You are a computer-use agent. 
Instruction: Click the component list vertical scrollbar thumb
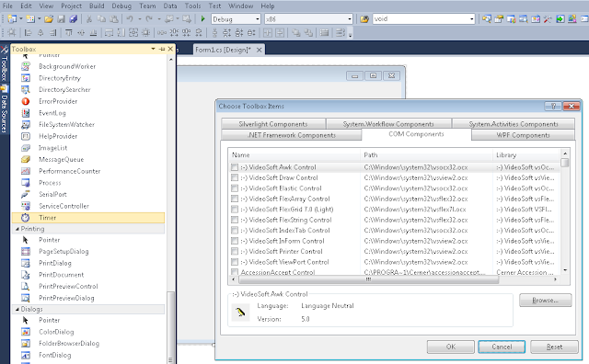click(564, 162)
